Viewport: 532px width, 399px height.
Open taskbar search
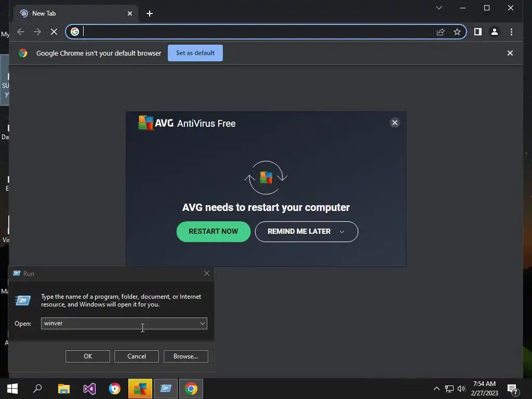(x=37, y=389)
